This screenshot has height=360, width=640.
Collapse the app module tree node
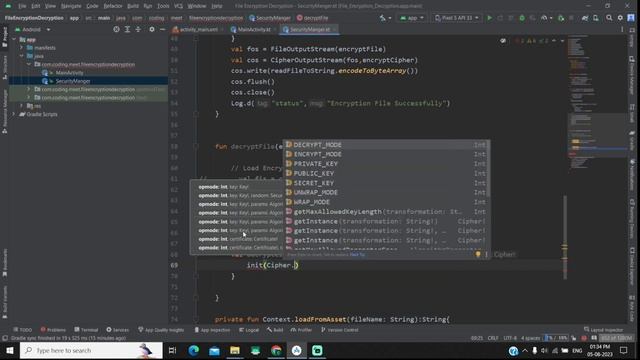pos(14,40)
